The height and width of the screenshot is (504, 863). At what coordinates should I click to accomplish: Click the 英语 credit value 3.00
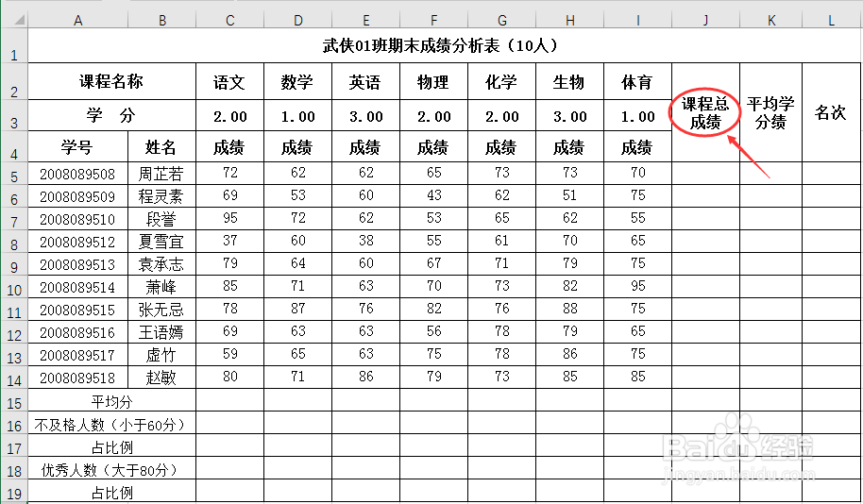[366, 116]
